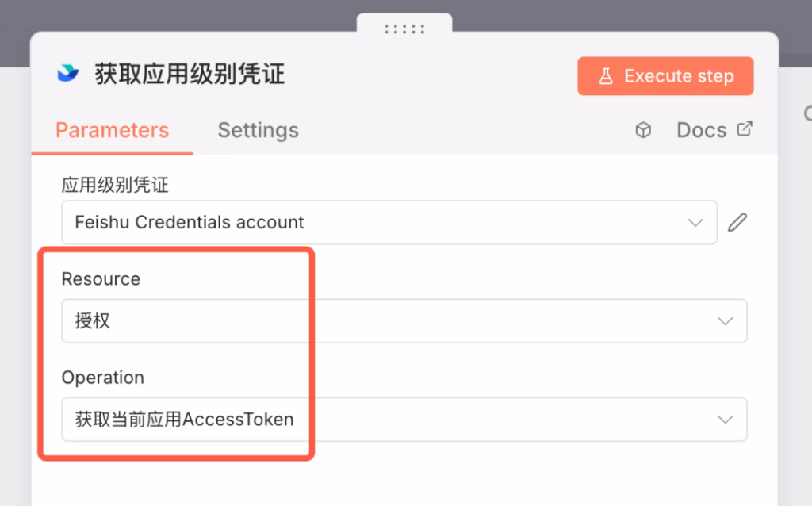The image size is (812, 506).
Task: Grab the dotted drag handle at top
Action: pyautogui.click(x=404, y=29)
